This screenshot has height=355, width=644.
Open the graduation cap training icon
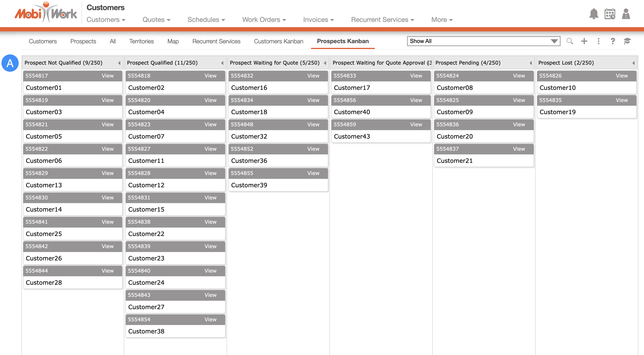627,41
